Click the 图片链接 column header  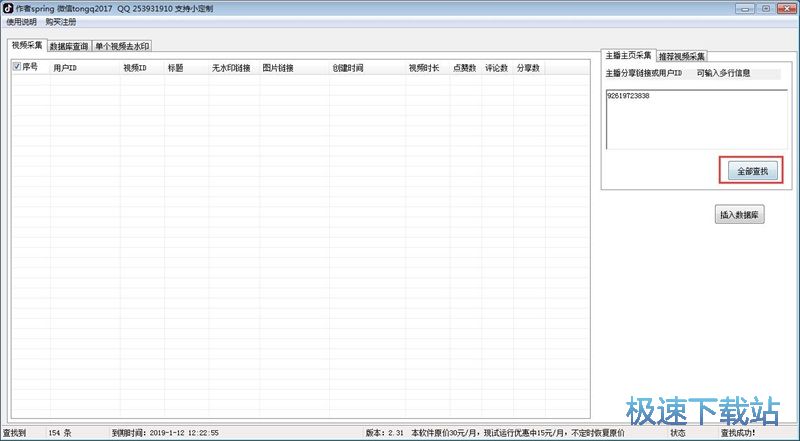pos(294,68)
